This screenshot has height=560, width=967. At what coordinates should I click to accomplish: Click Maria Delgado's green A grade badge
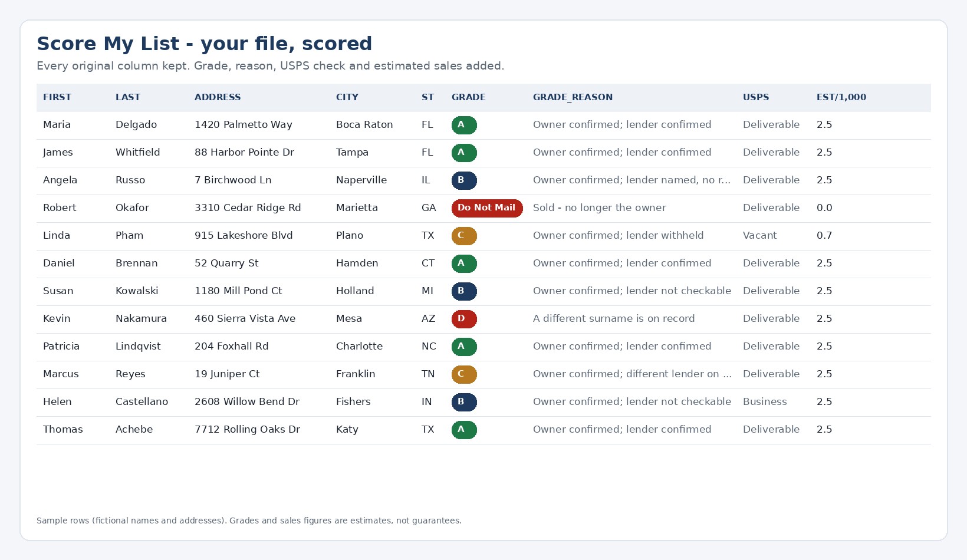click(x=464, y=125)
